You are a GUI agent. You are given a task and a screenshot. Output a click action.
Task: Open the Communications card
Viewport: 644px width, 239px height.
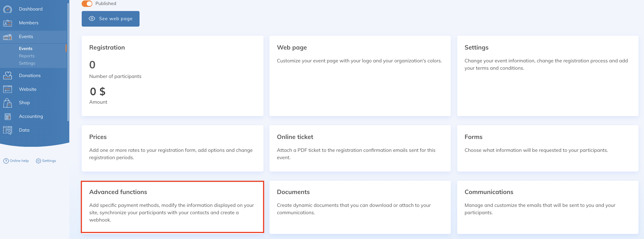click(x=548, y=207)
